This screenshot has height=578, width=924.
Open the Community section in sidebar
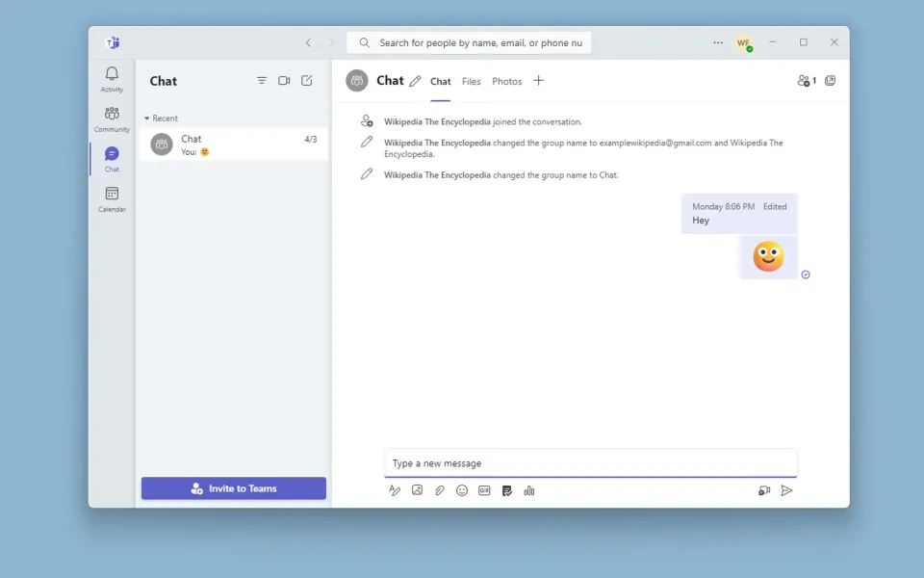[112, 119]
